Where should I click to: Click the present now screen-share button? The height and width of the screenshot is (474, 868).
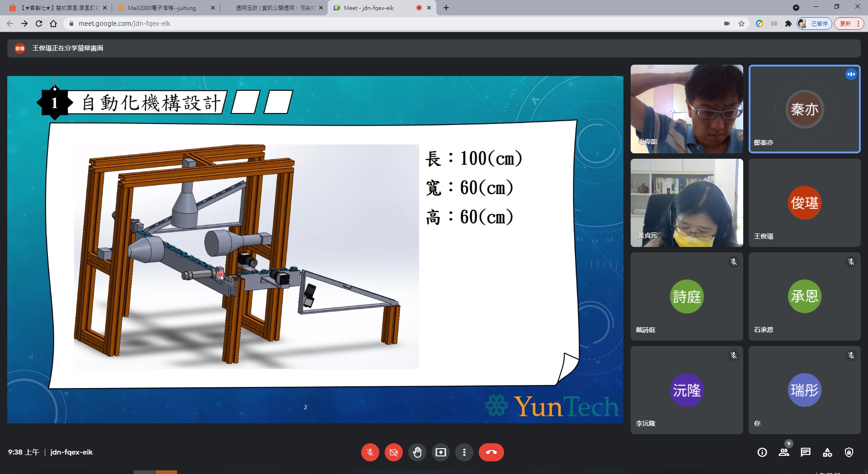(x=441, y=452)
